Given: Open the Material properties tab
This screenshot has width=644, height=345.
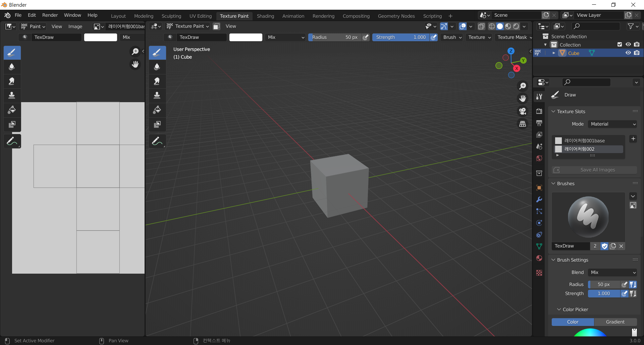Looking at the screenshot, I should point(539,258).
